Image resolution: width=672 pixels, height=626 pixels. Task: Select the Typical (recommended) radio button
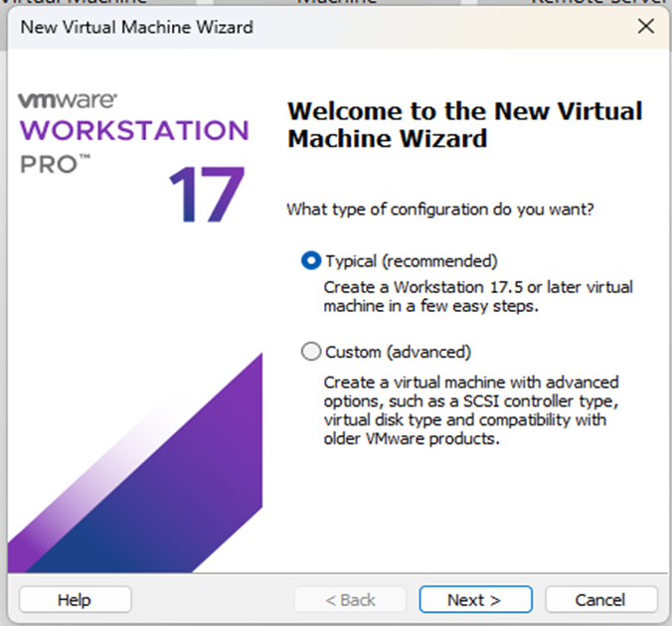[311, 261]
